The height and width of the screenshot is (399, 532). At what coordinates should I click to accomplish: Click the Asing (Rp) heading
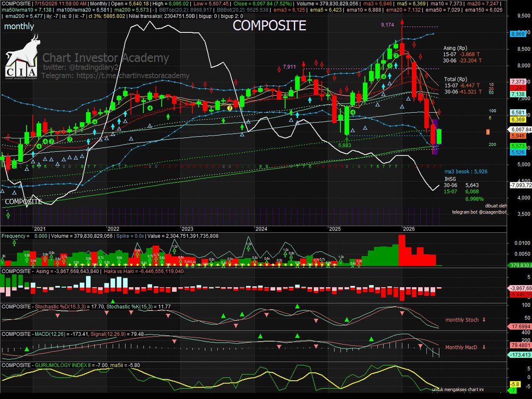tap(455, 48)
